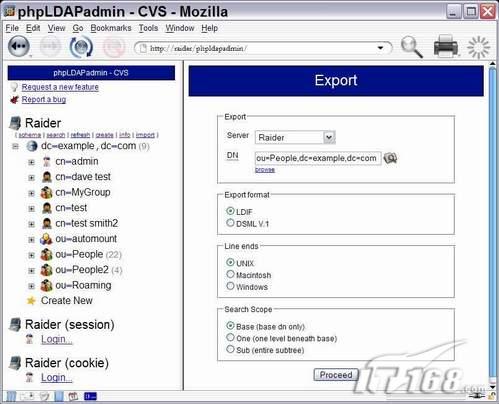Image resolution: width=499 pixels, height=404 pixels.
Task: Click the Reload page icon
Action: pos(81,46)
